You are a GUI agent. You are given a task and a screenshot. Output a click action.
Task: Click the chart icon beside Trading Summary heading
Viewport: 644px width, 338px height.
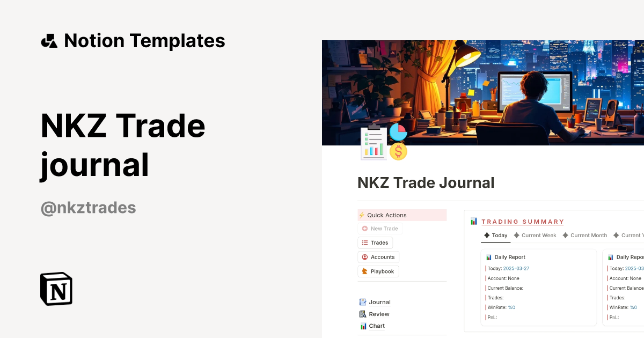473,221
